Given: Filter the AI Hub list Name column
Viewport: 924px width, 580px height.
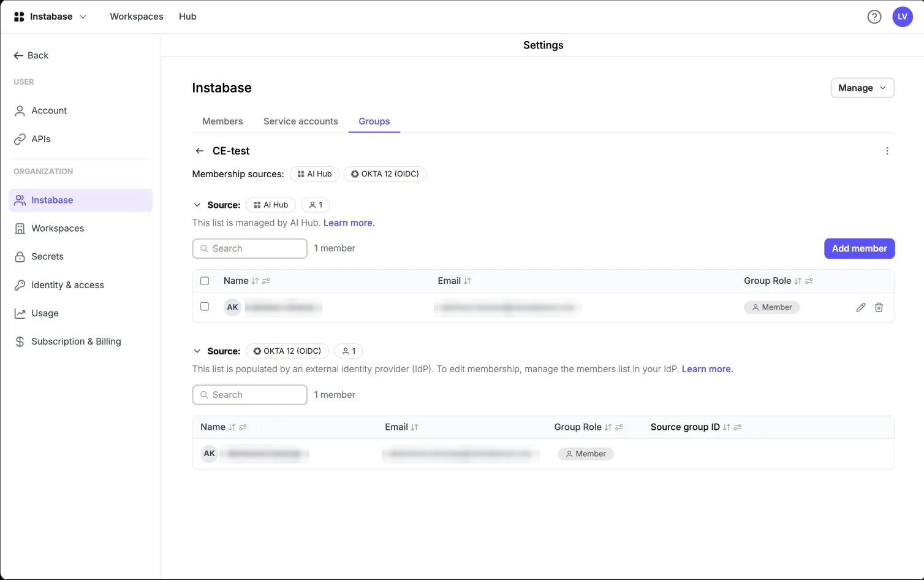Looking at the screenshot, I should pyautogui.click(x=266, y=281).
